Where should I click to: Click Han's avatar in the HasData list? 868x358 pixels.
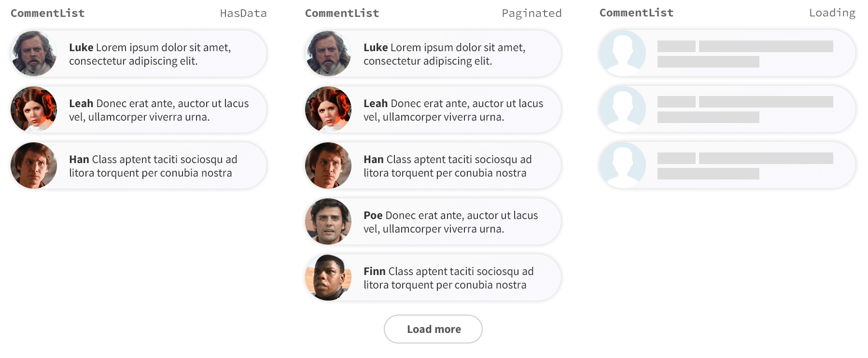[33, 165]
